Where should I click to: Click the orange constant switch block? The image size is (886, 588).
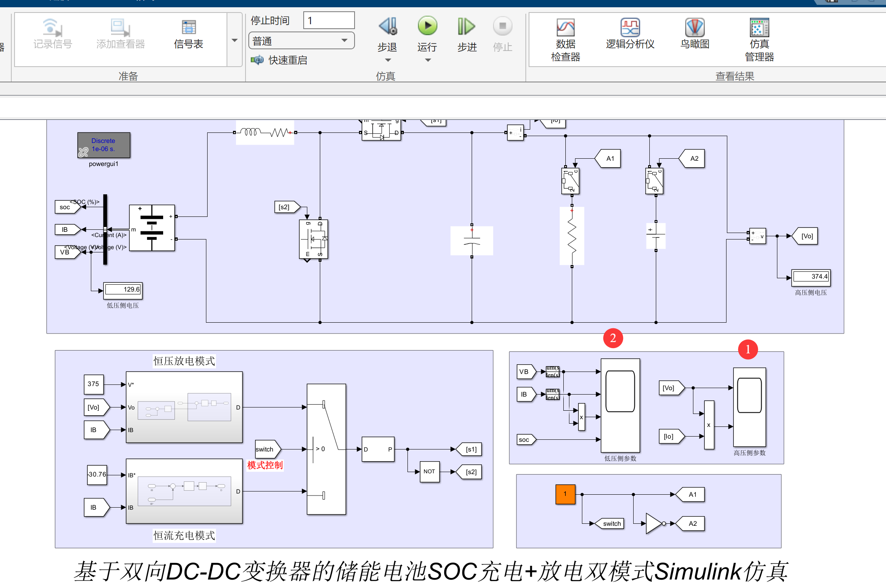click(565, 494)
